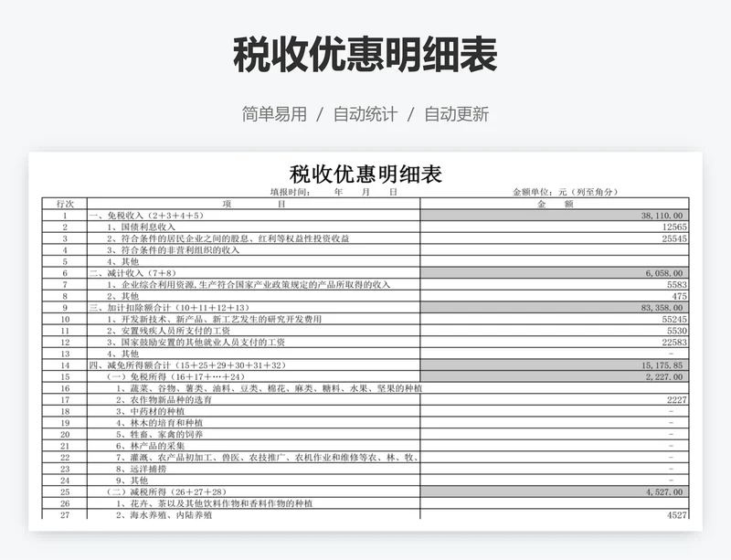Click the 填报时间 label

tap(290, 192)
